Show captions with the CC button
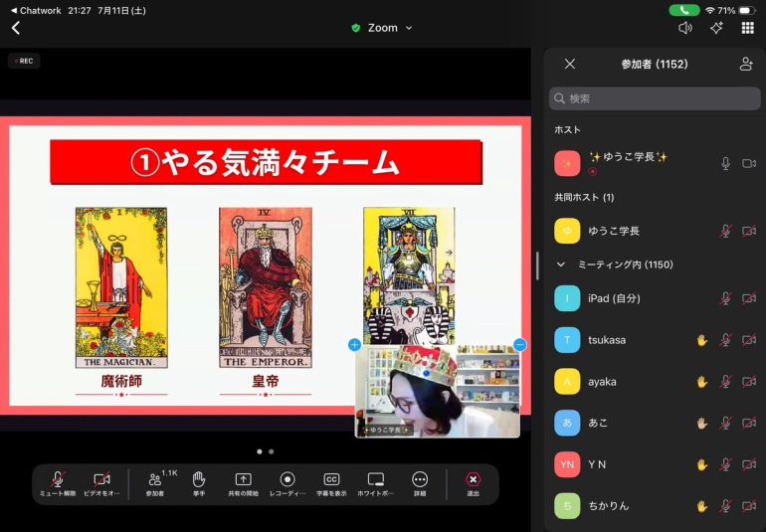The height and width of the screenshot is (532, 766). coord(331,484)
